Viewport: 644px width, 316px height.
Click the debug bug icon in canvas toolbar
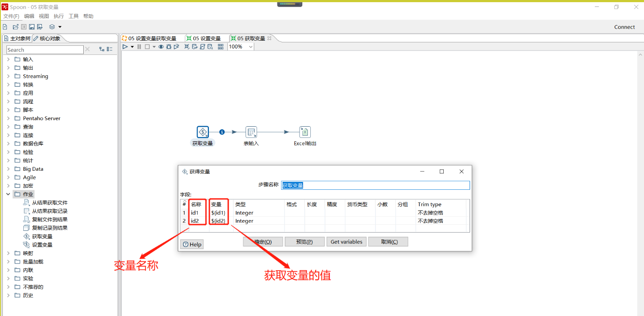click(169, 47)
